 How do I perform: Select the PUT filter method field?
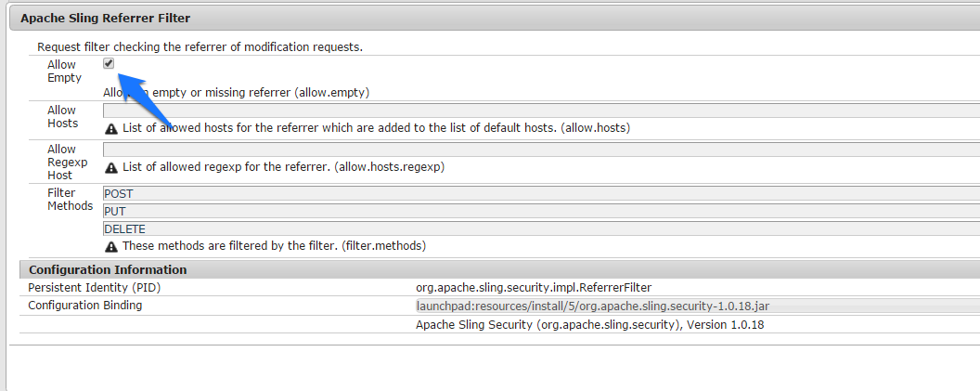coord(541,212)
